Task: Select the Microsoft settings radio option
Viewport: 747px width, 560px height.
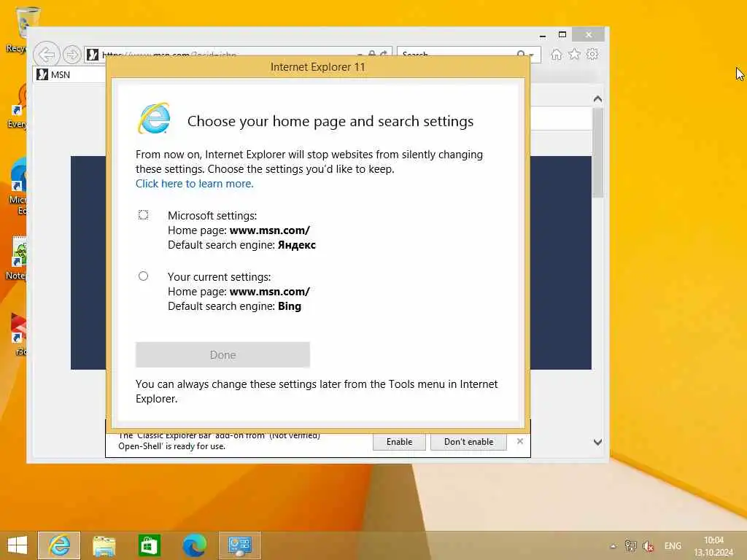Action: click(x=143, y=215)
